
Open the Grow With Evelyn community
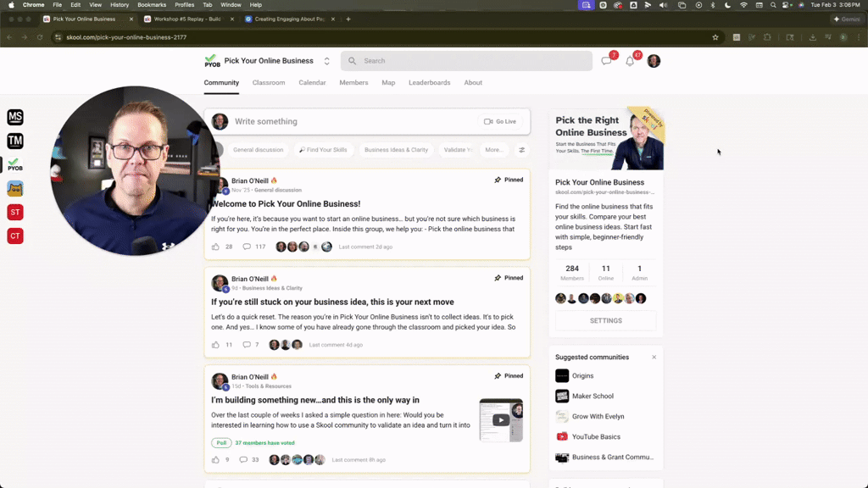pyautogui.click(x=598, y=416)
